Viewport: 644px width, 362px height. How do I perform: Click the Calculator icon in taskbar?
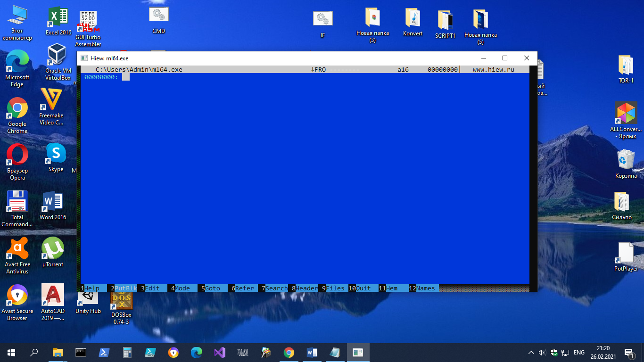point(127,353)
